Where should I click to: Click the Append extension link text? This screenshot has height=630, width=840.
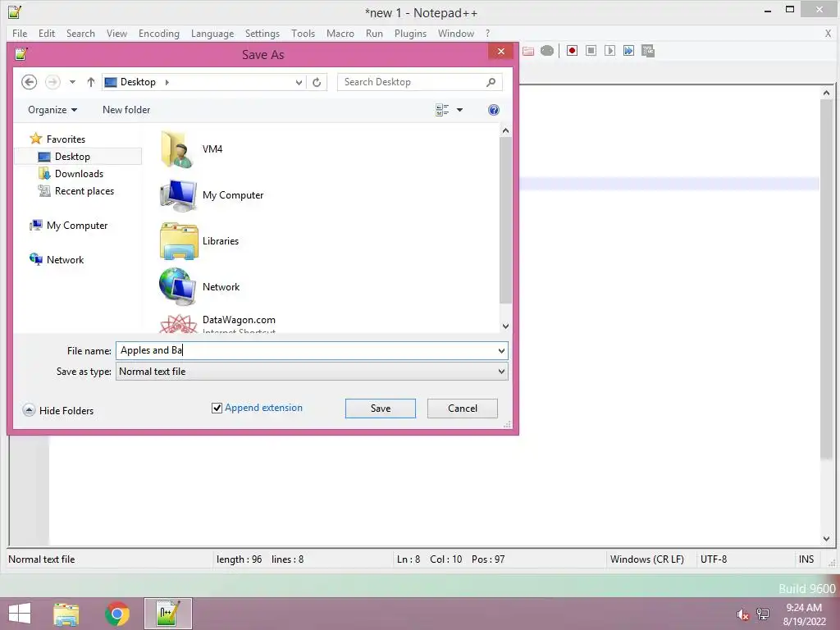263,408
